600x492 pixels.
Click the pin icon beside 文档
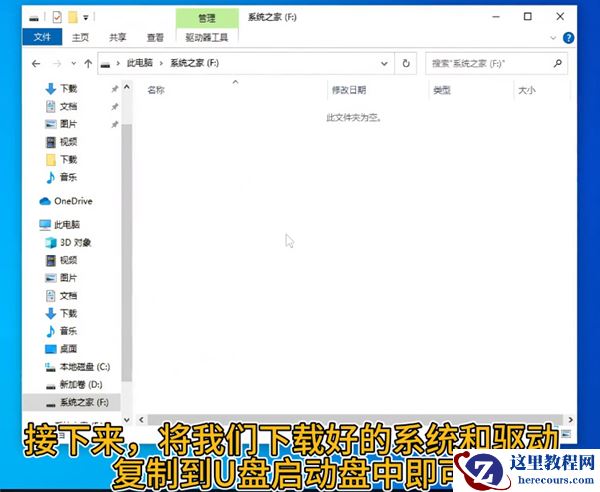[114, 107]
